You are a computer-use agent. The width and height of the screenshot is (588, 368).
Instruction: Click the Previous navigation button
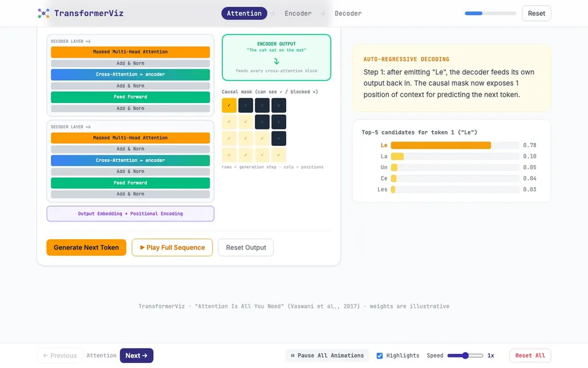pos(59,356)
